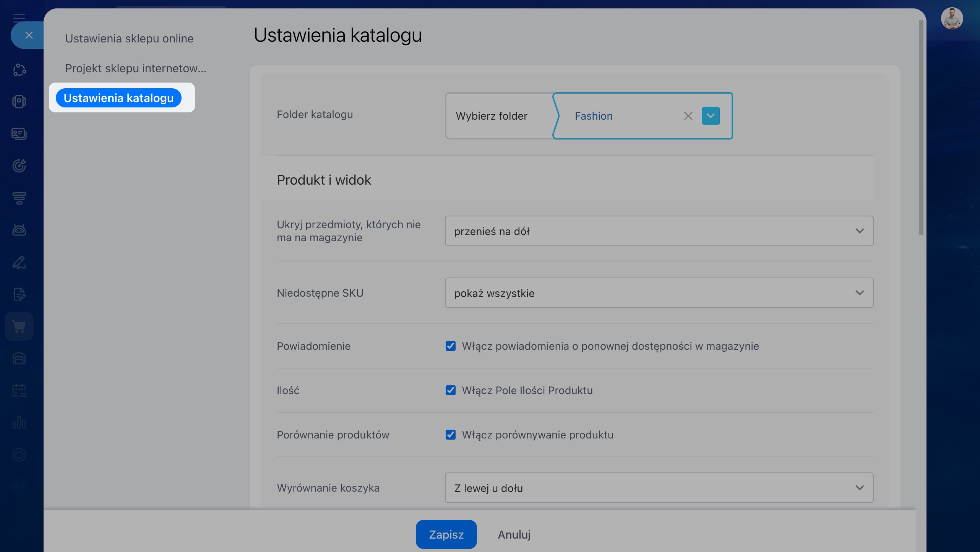The height and width of the screenshot is (552, 980).
Task: Open the robot automation icon in sidebar
Action: (19, 230)
